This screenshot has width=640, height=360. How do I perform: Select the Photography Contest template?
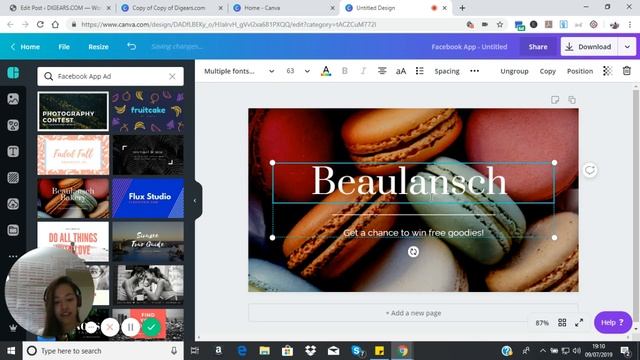click(x=73, y=111)
